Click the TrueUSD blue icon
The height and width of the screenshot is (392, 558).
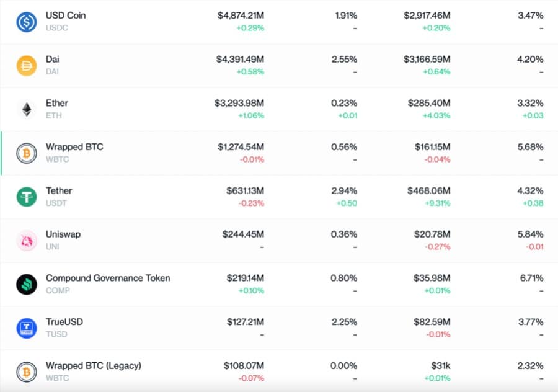point(27,328)
